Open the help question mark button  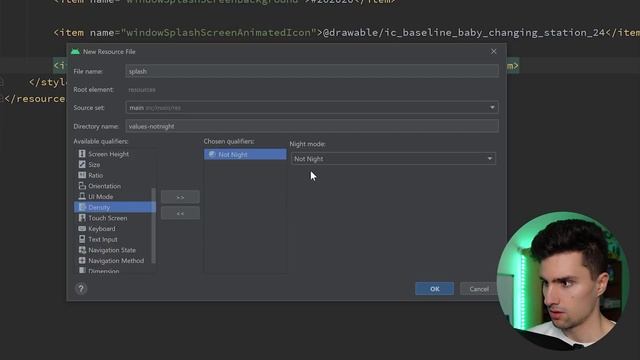click(x=81, y=289)
